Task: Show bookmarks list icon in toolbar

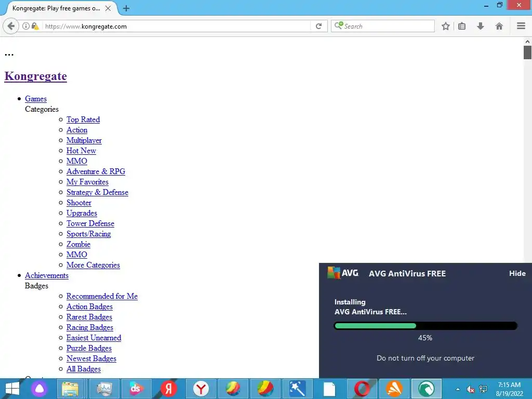Action: tap(462, 26)
